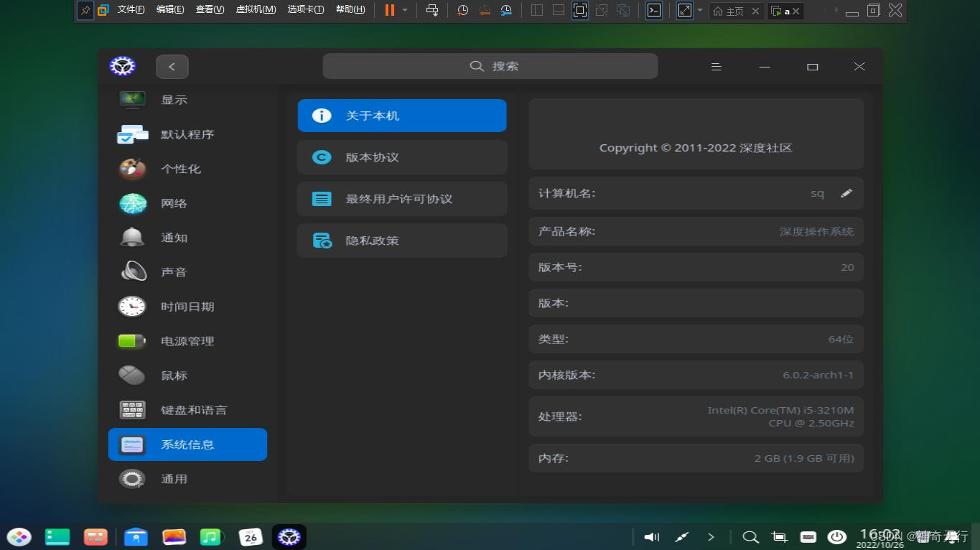Click the 搜索 search field

pyautogui.click(x=490, y=65)
